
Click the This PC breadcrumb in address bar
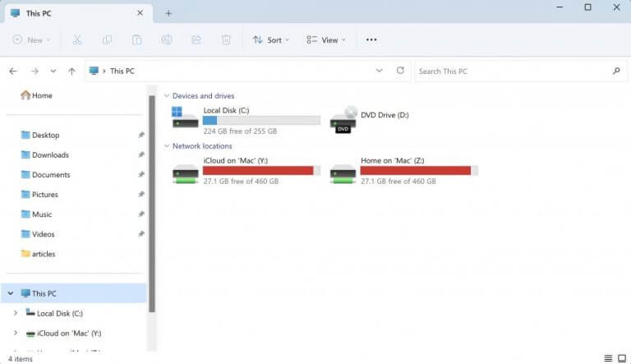[x=122, y=71]
